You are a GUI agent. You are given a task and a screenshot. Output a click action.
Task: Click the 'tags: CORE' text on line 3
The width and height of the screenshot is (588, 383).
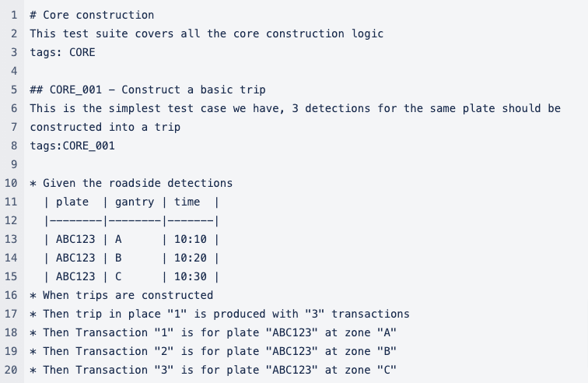(62, 52)
